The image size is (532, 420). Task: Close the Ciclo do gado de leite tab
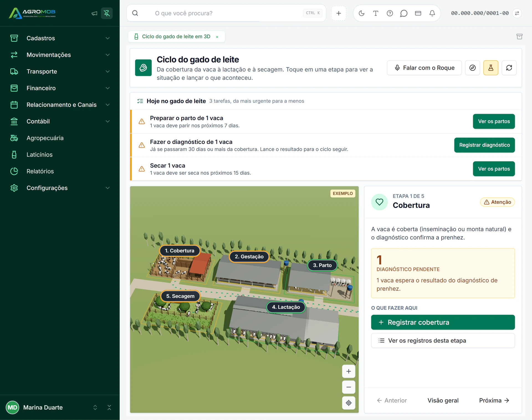(x=217, y=37)
